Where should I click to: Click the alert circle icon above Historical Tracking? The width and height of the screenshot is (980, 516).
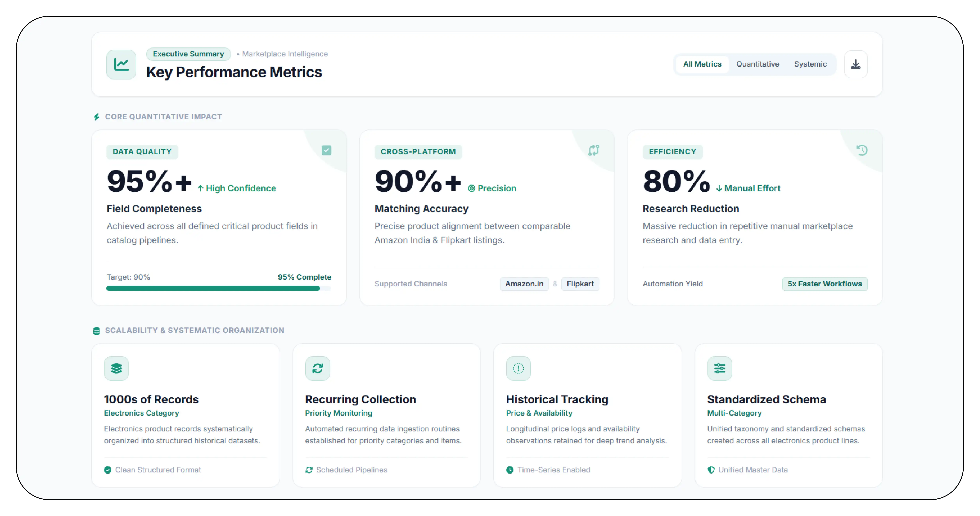pos(518,368)
